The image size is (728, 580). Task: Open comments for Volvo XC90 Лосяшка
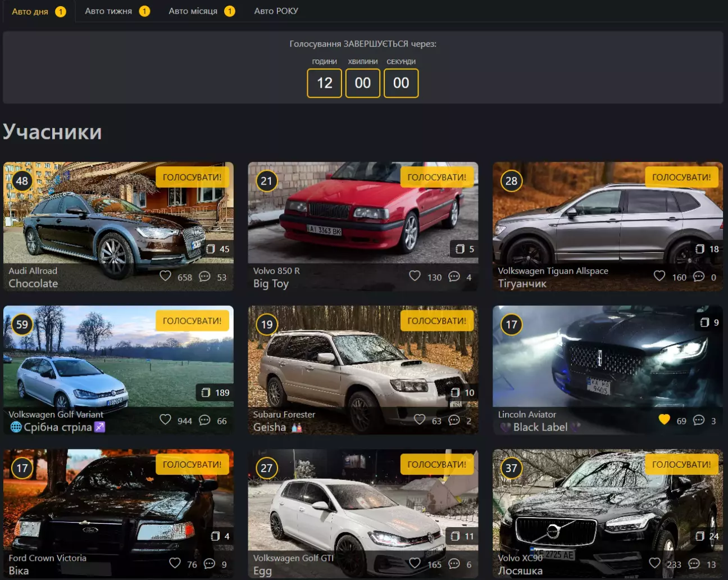tap(694, 564)
